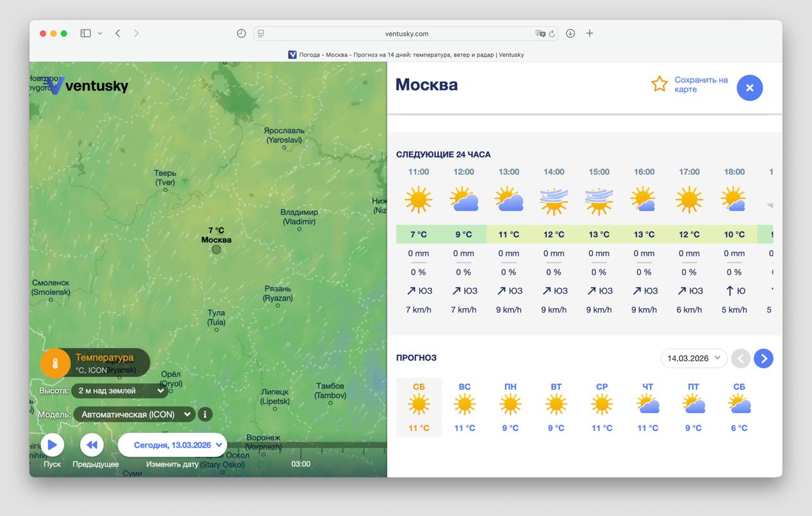
Task: Toggle the save-to-map favorite star
Action: [660, 83]
